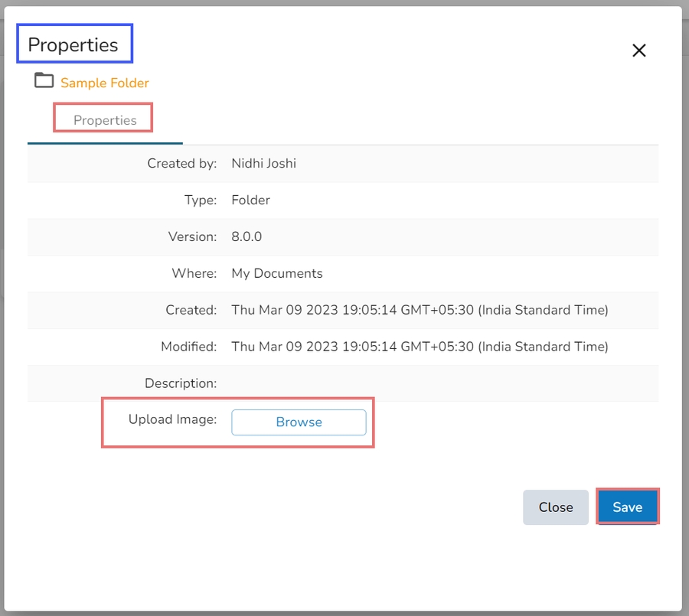Click Browse to upload an image
The height and width of the screenshot is (616, 689).
click(299, 422)
